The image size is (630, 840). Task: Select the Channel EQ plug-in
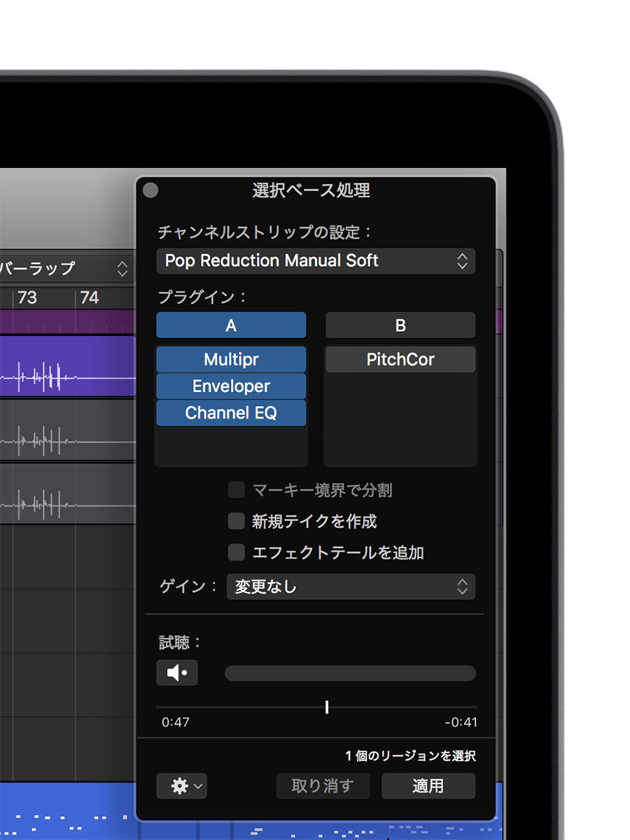pyautogui.click(x=231, y=413)
